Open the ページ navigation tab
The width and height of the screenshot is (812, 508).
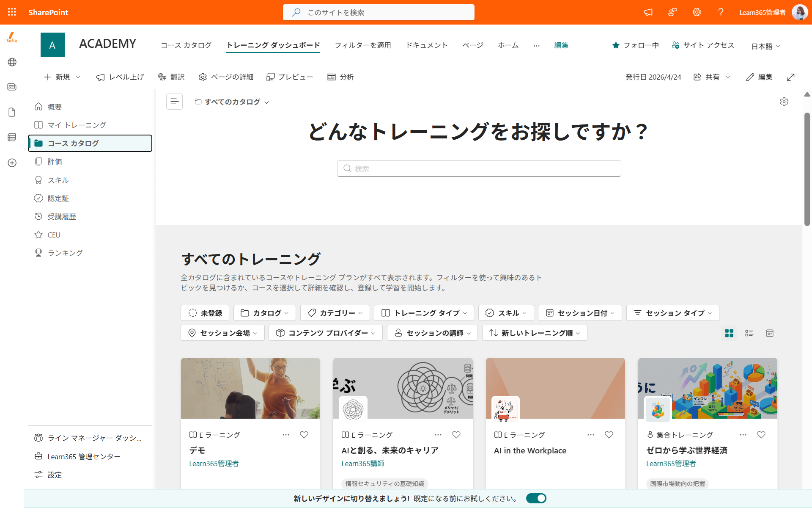click(473, 45)
